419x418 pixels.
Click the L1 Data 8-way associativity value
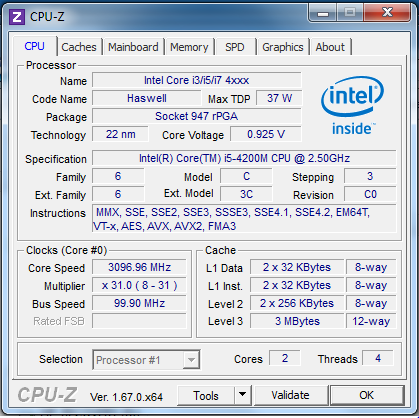[x=371, y=267]
